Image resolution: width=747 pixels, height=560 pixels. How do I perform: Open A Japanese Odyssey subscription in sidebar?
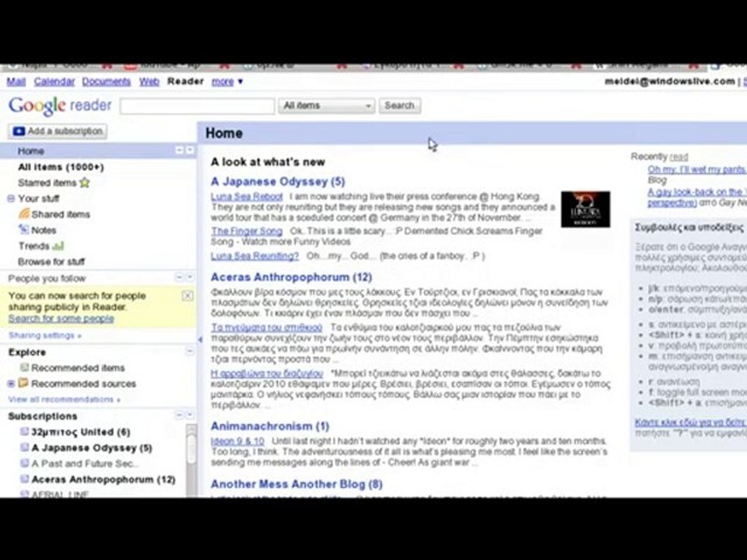pyautogui.click(x=92, y=448)
